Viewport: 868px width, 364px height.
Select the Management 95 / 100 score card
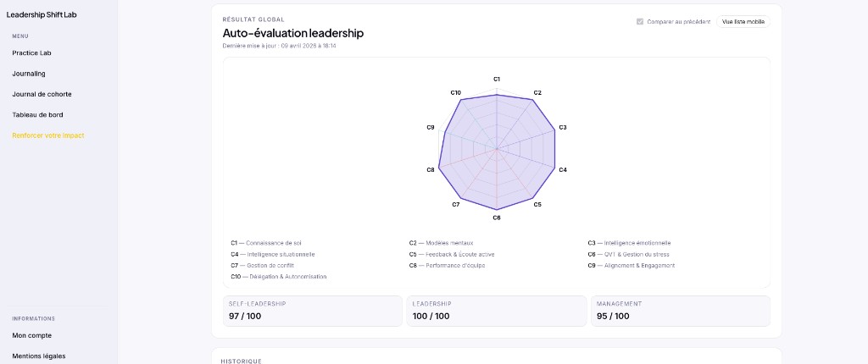pos(680,311)
